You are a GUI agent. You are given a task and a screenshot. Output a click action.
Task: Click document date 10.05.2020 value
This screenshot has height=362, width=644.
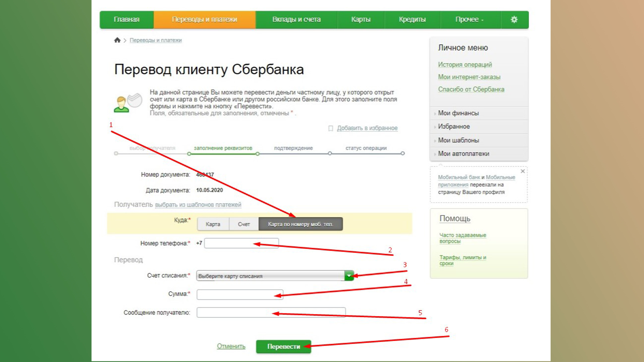tap(209, 190)
